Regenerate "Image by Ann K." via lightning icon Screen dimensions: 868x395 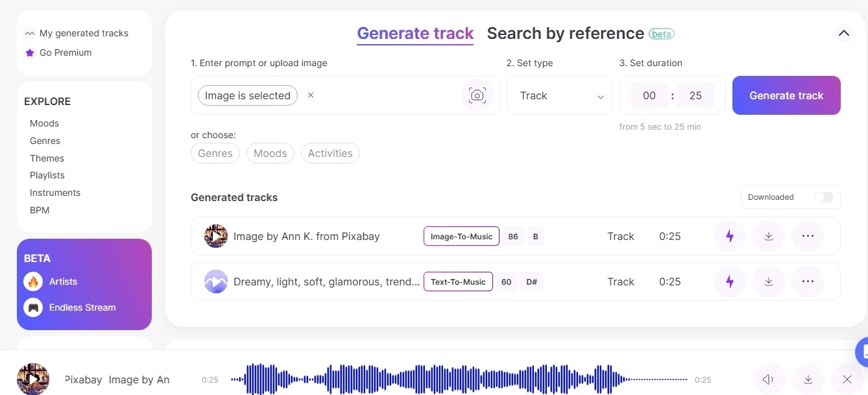729,236
